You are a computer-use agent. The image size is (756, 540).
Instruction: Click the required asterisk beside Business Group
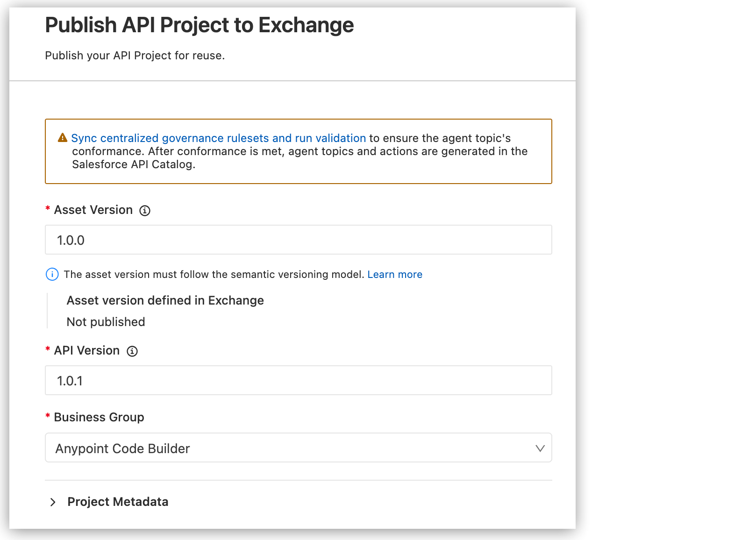tap(47, 417)
